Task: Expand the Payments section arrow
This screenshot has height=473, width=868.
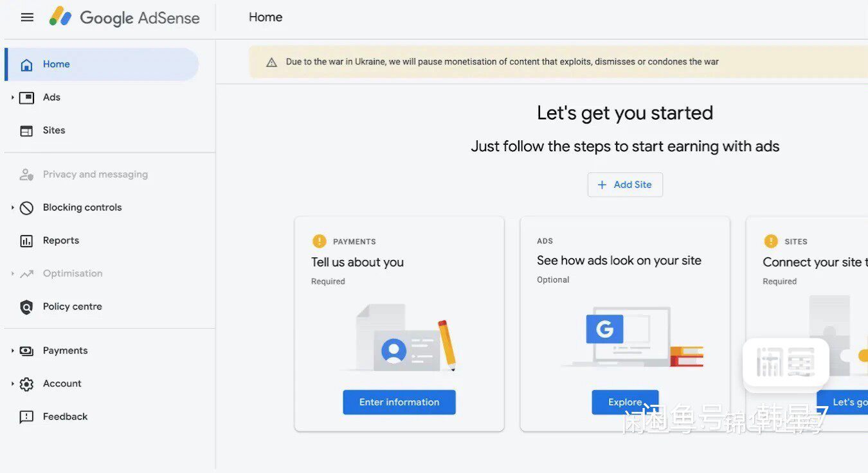Action: 12,351
